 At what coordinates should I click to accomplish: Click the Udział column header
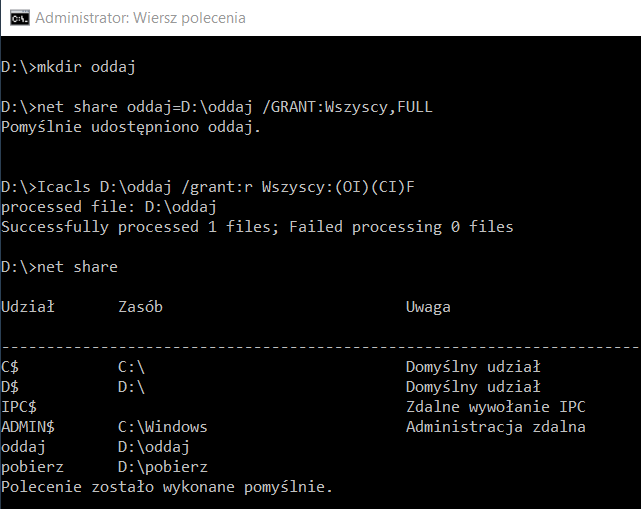click(28, 307)
